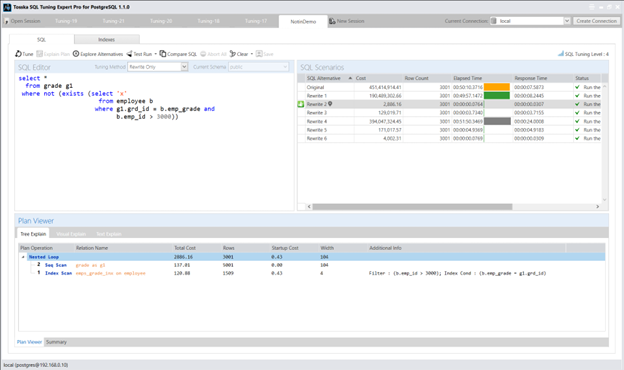Click the green check status for Rewrite 3
The image size is (624, 370).
point(577,113)
